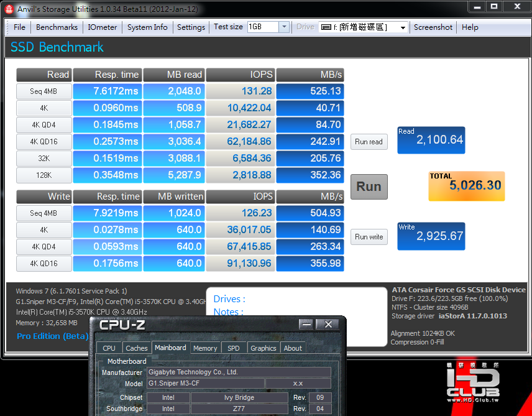Click the Read 4K QD16 row label
This screenshot has width=532, height=416.
click(44, 142)
